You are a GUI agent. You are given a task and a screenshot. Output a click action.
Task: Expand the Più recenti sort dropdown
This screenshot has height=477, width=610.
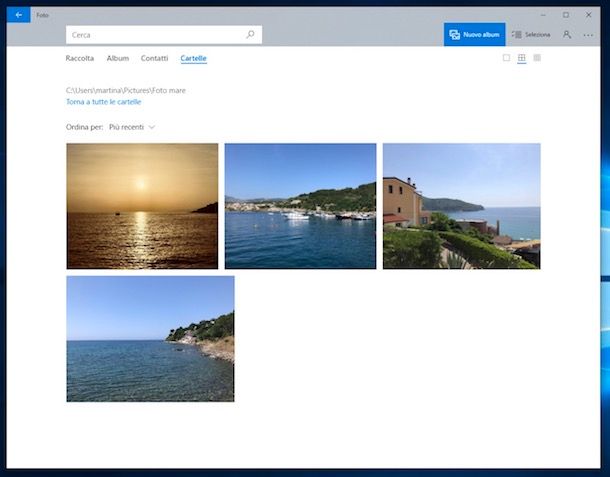tap(132, 127)
